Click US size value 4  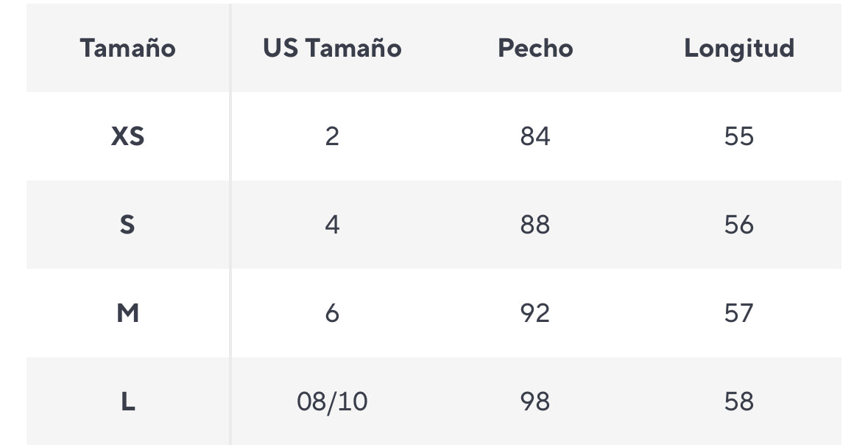coord(332,225)
